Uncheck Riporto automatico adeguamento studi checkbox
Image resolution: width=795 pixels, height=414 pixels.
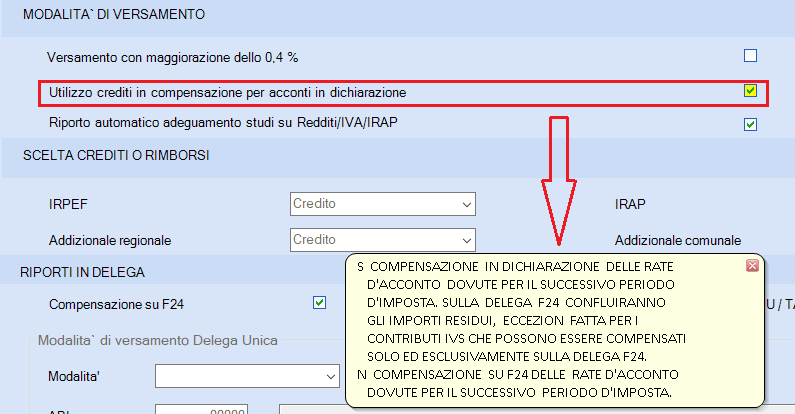click(x=750, y=124)
